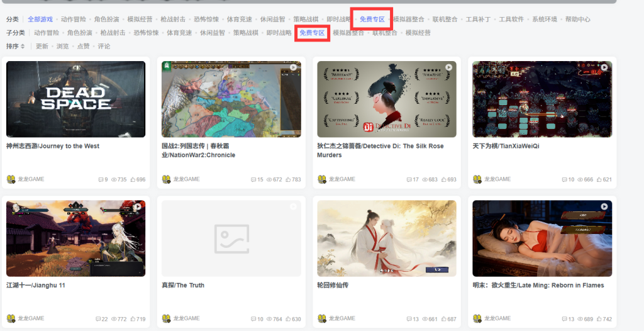Sort posts by 点赞

click(84, 47)
